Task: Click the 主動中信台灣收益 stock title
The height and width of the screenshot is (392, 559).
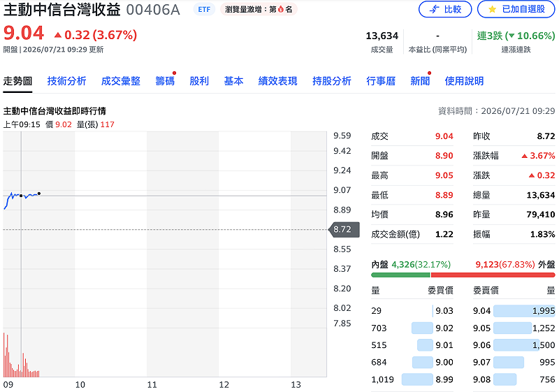Action: [61, 10]
